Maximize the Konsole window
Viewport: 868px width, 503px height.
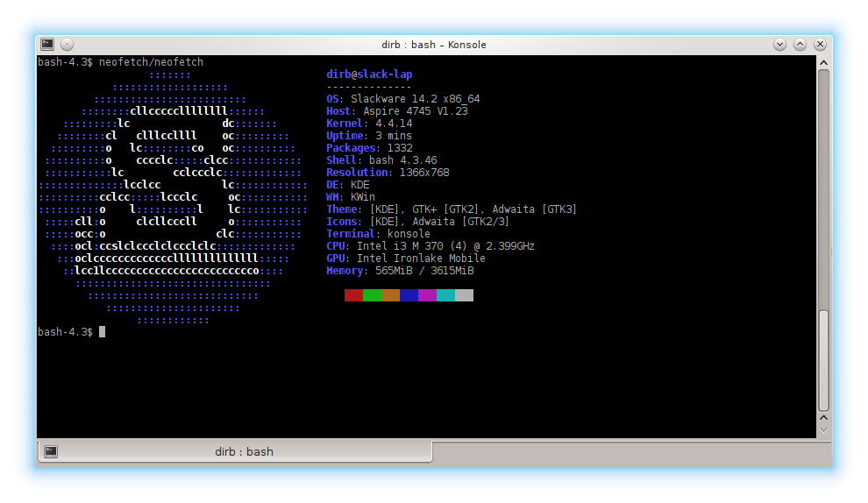[x=800, y=44]
